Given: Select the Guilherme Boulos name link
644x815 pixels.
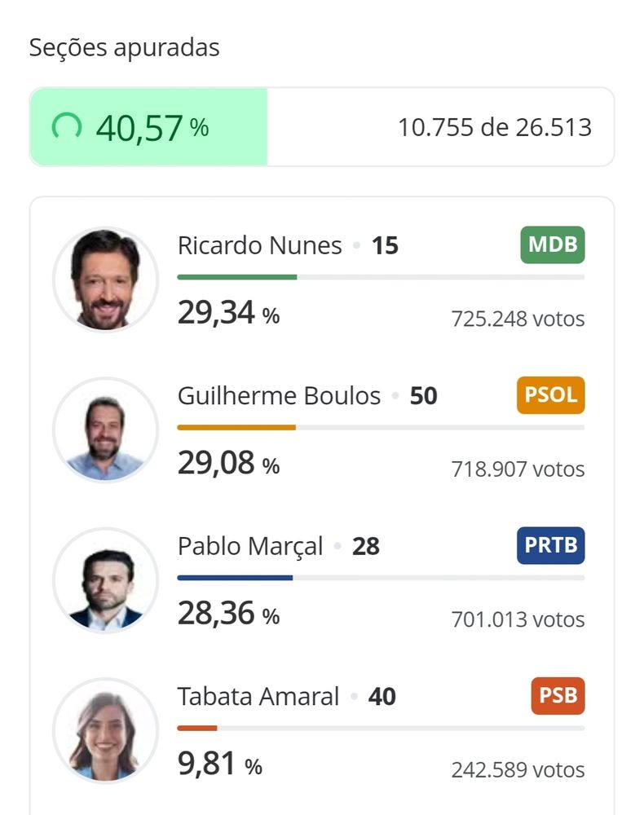Looking at the screenshot, I should [x=279, y=395].
